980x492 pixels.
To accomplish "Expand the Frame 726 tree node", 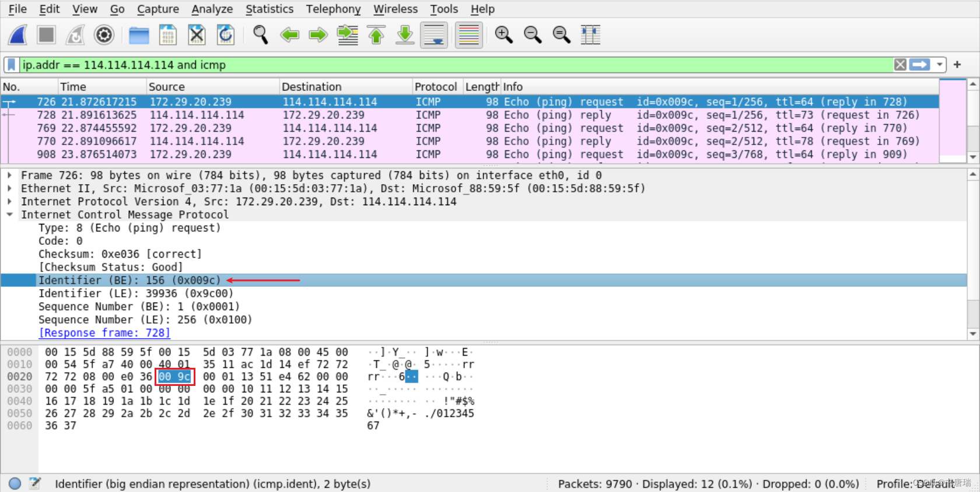I will [9, 175].
